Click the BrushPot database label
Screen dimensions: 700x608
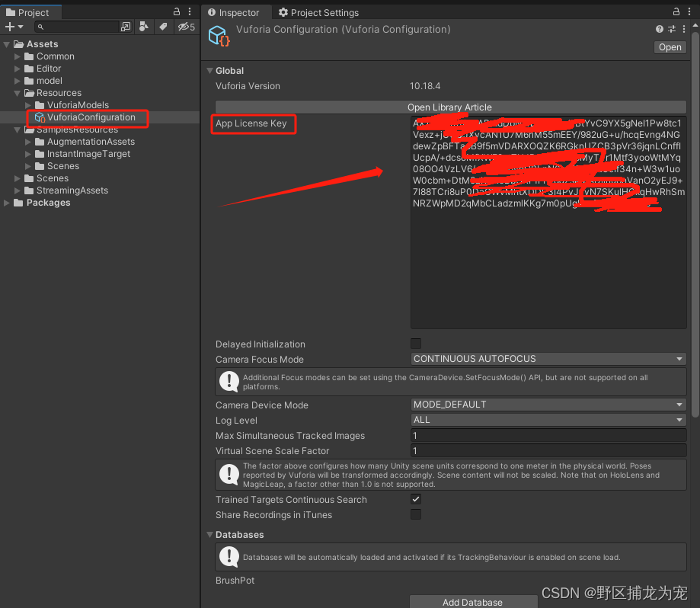point(235,581)
